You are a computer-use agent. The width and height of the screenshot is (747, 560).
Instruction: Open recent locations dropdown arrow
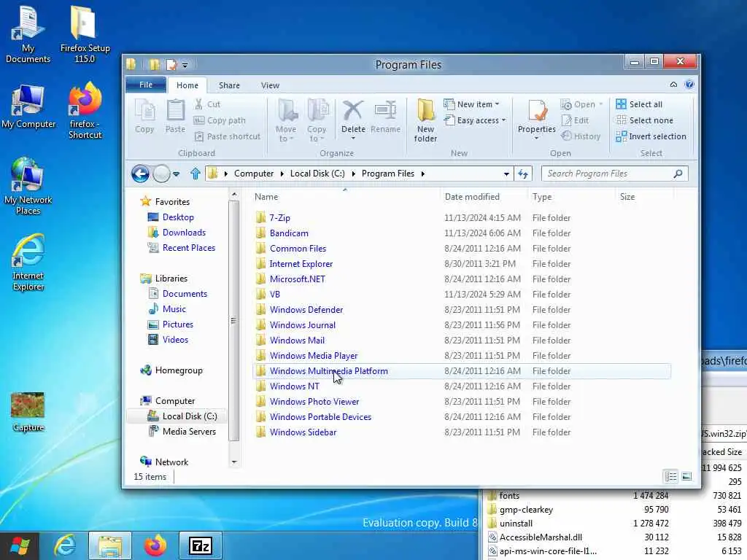pyautogui.click(x=177, y=174)
